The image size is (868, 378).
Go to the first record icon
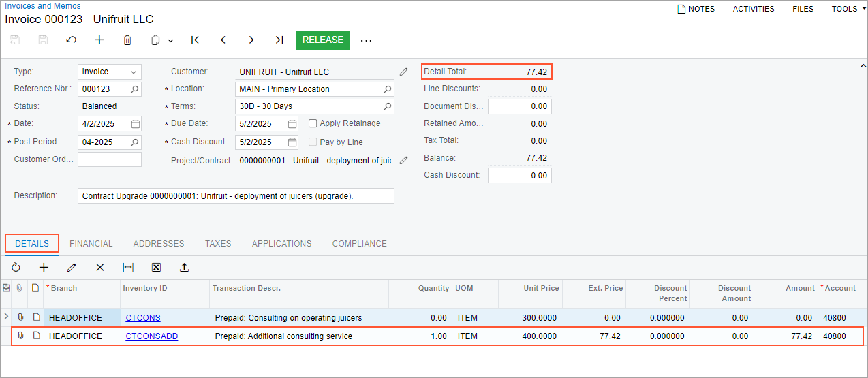195,40
